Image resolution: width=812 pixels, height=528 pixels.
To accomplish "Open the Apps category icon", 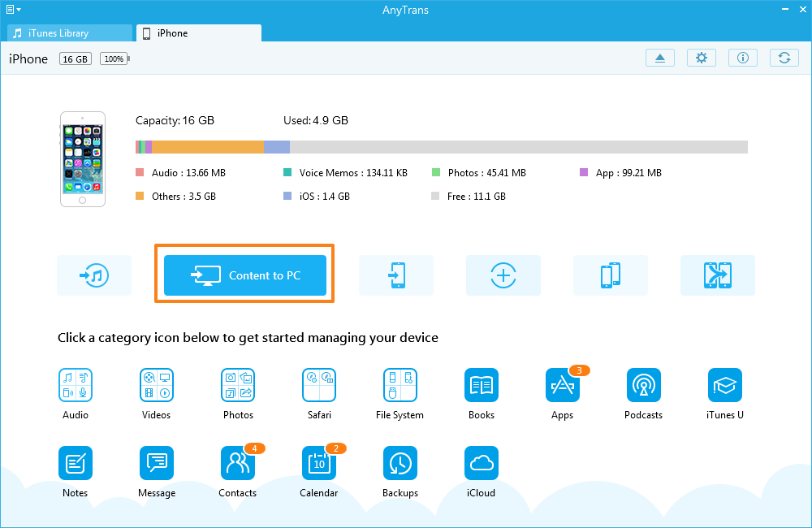I will click(x=563, y=385).
